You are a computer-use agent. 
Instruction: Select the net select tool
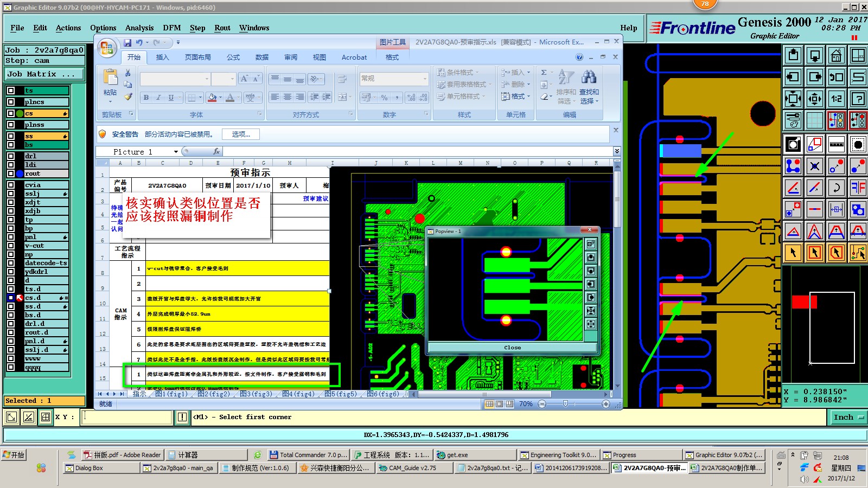point(858,253)
